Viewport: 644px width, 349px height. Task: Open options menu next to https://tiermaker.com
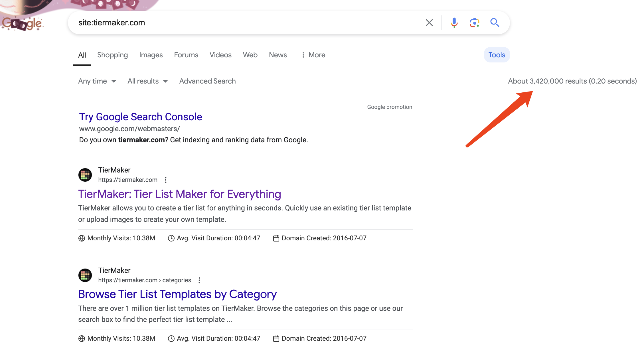pyautogui.click(x=166, y=180)
